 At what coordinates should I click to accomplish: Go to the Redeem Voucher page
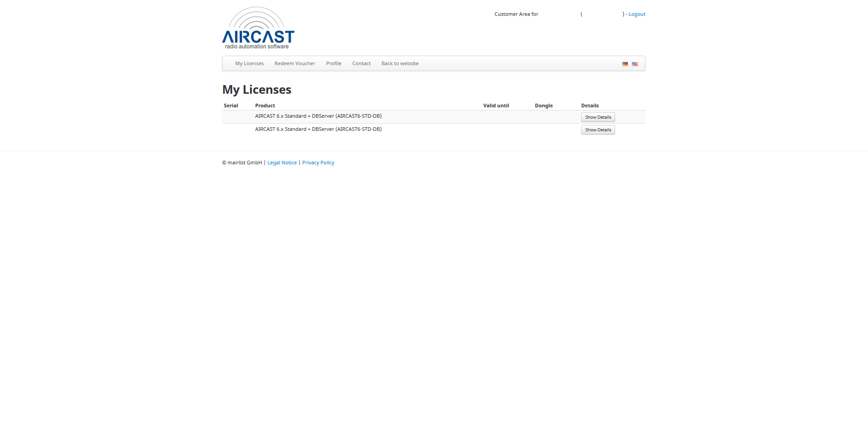point(294,63)
